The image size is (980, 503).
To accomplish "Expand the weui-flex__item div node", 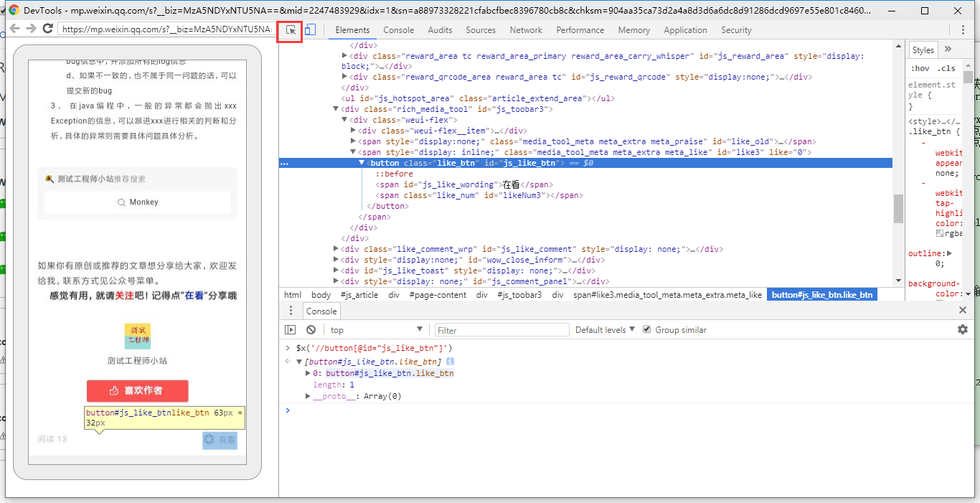I will tap(354, 131).
